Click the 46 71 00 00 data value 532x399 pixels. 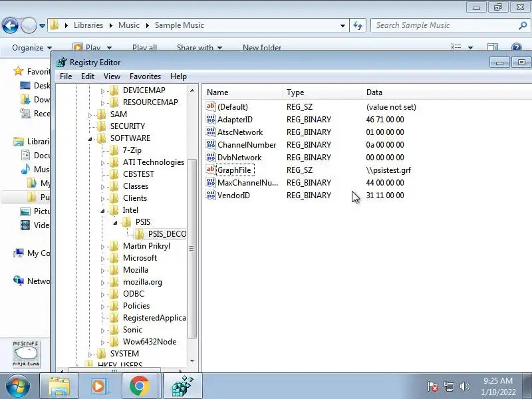tap(385, 120)
